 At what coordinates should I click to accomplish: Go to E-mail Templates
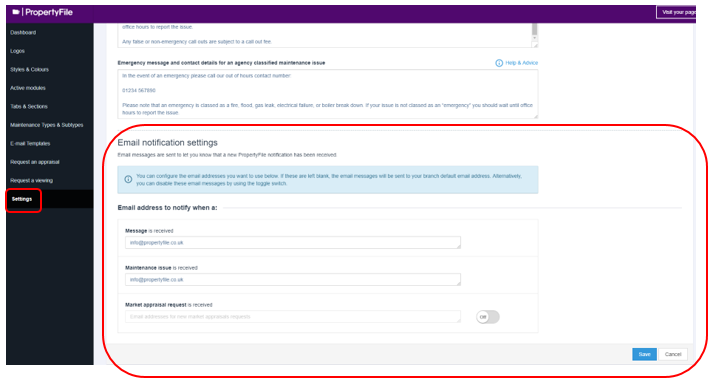tap(30, 144)
